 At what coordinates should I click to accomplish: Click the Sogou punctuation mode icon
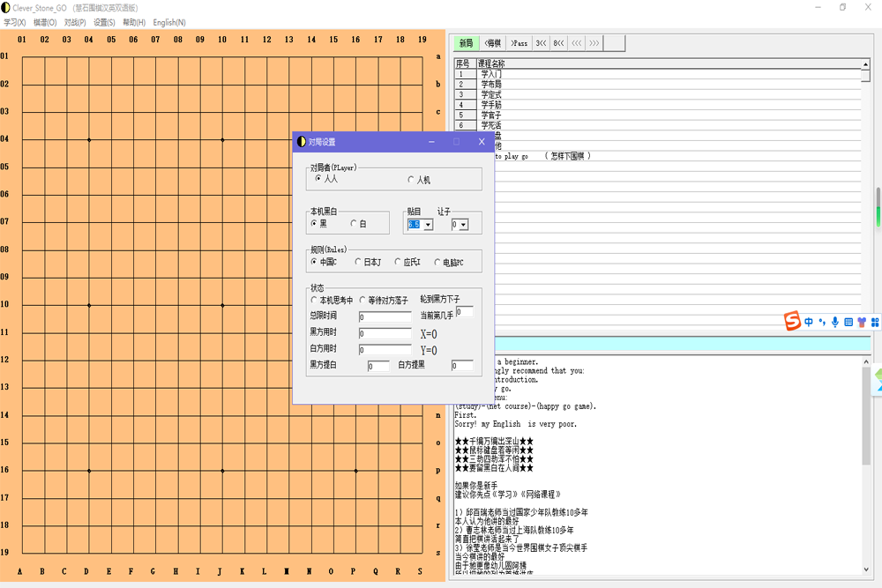pos(822,323)
